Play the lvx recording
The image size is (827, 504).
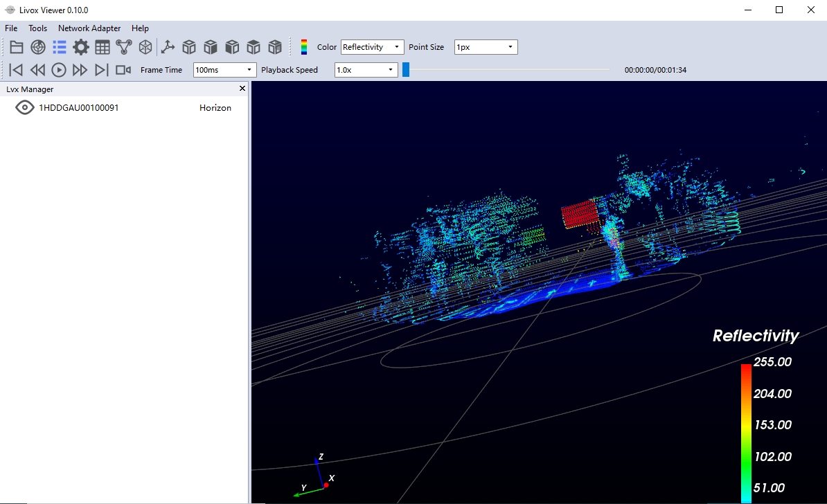coord(59,70)
